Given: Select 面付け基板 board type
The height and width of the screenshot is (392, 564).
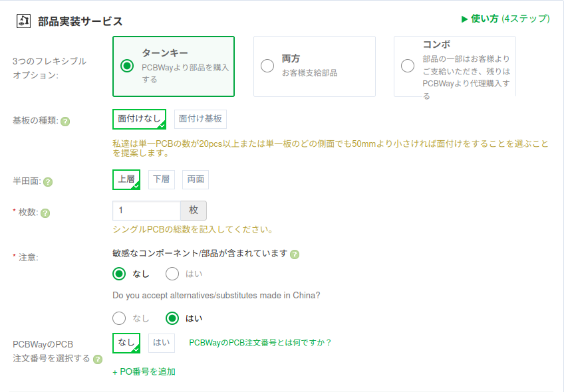Looking at the screenshot, I should 200,119.
